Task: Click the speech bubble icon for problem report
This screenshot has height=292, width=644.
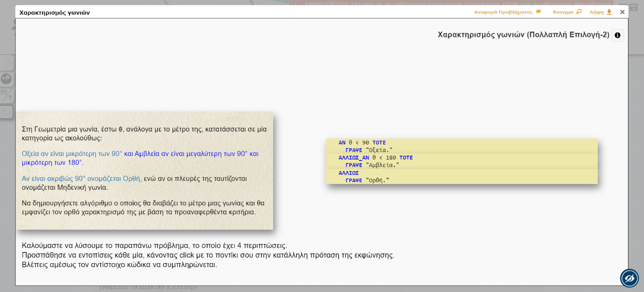Action: point(538,12)
